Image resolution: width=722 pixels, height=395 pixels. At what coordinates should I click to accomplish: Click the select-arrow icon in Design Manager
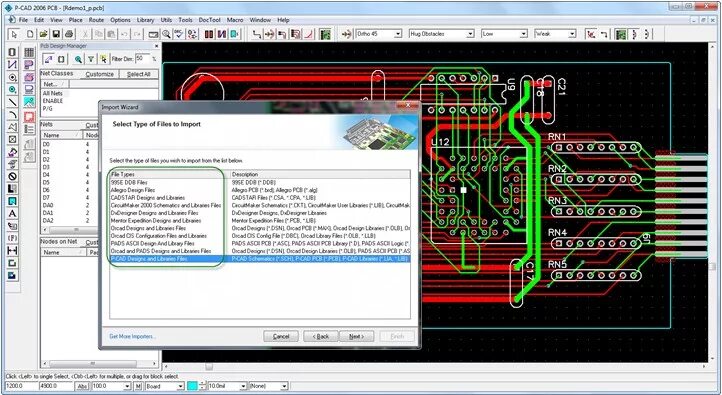[x=104, y=59]
